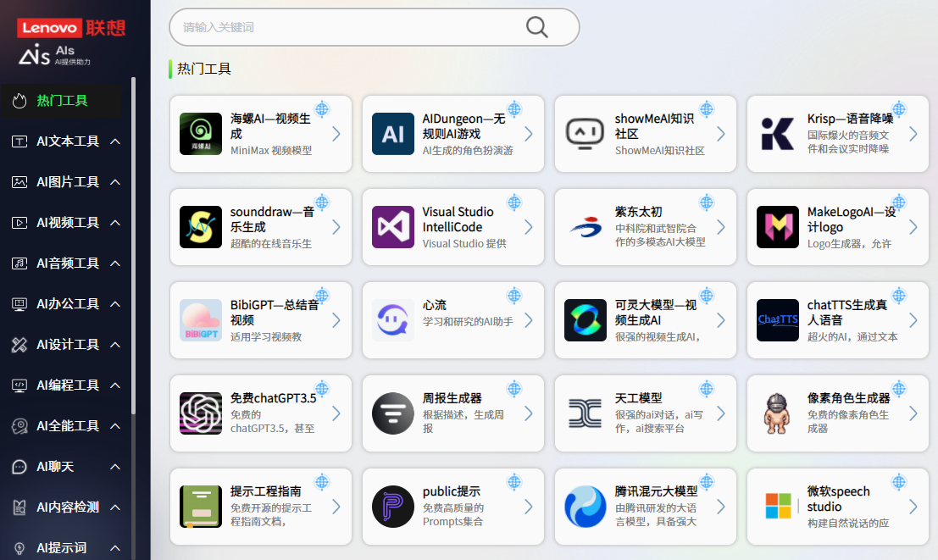
Task: Click the sounddraw music generation icon
Action: coord(201,227)
